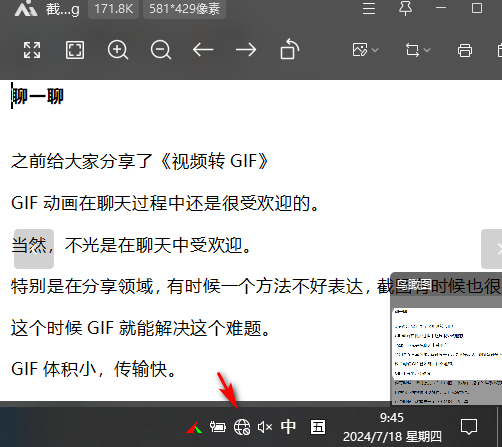Click the crop tool icon
This screenshot has width=502, height=447.
point(412,50)
